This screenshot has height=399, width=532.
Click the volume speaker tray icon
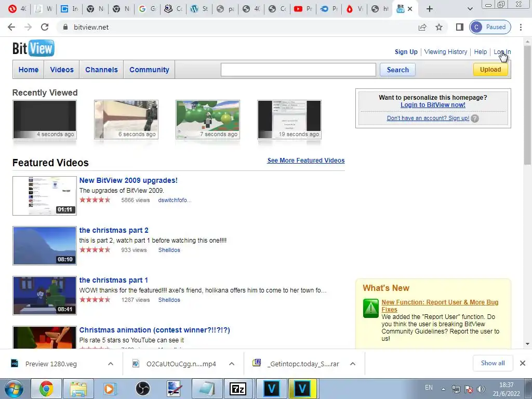(481, 389)
